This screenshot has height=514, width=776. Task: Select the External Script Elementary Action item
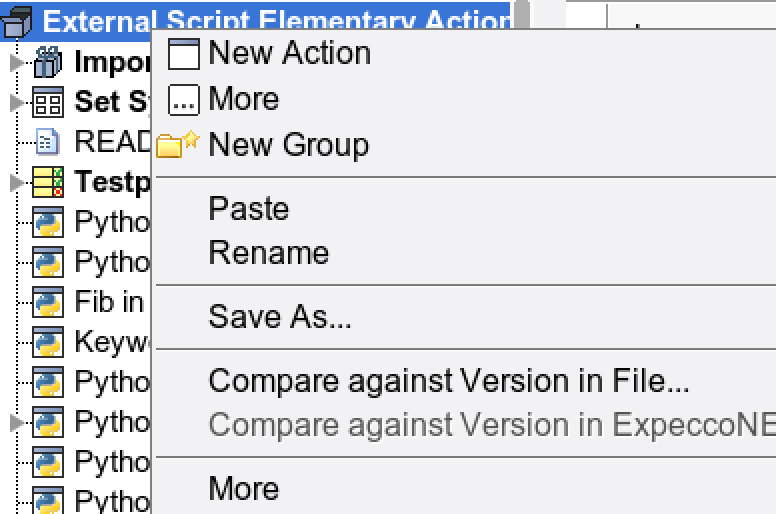click(x=276, y=22)
